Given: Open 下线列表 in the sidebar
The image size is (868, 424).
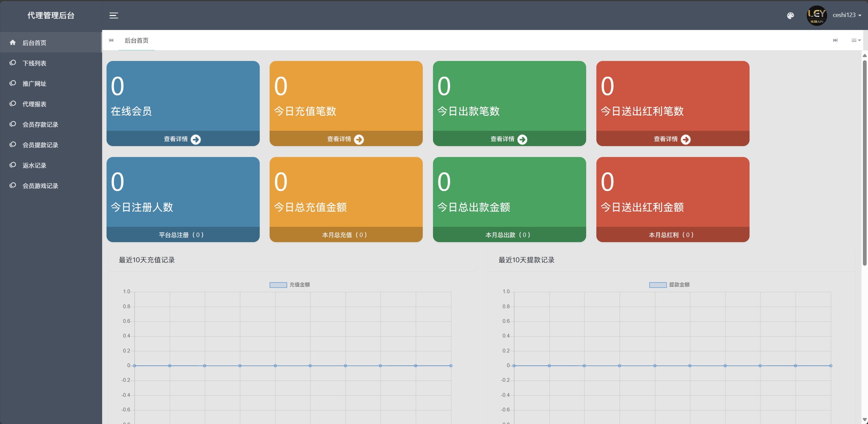Looking at the screenshot, I should click(34, 63).
